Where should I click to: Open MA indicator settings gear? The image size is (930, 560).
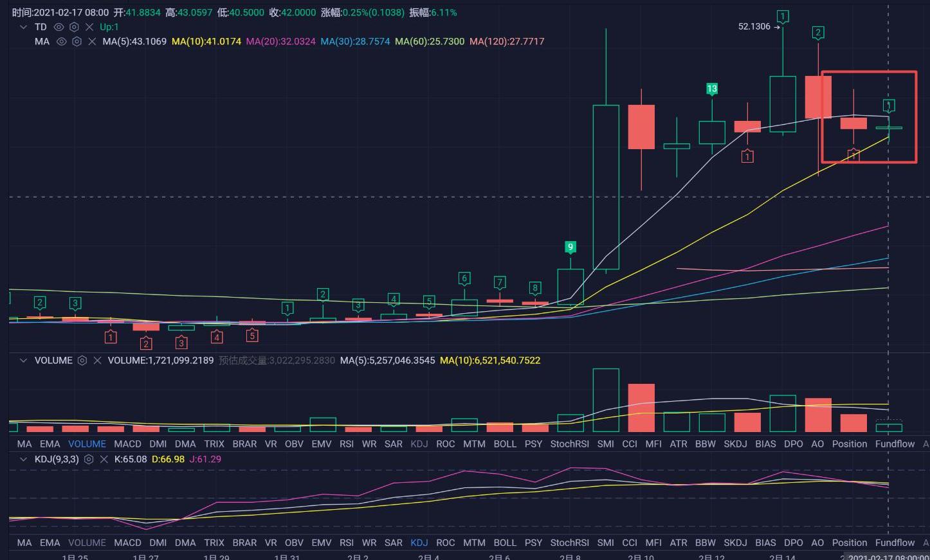point(77,41)
